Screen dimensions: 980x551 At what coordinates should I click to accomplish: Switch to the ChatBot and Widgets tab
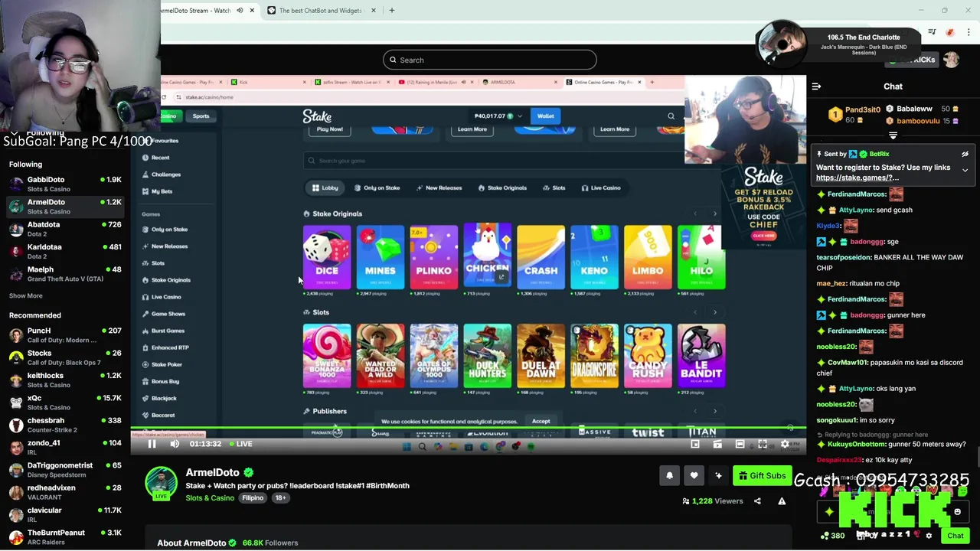320,11
